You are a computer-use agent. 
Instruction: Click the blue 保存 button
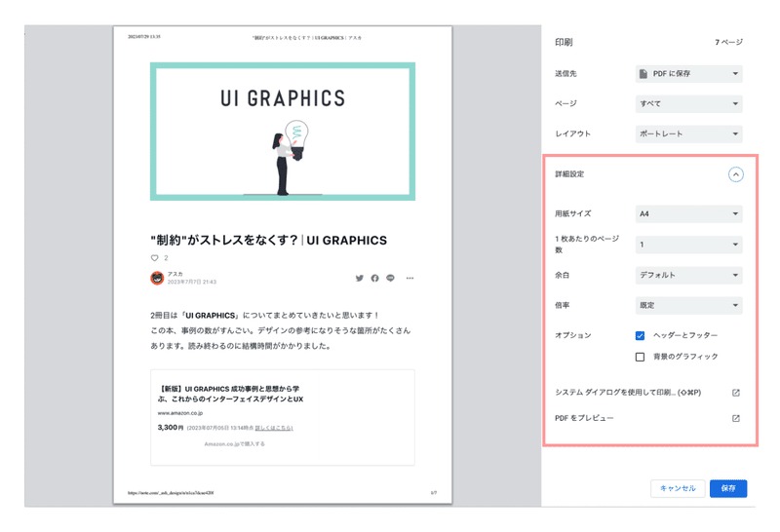tap(728, 488)
